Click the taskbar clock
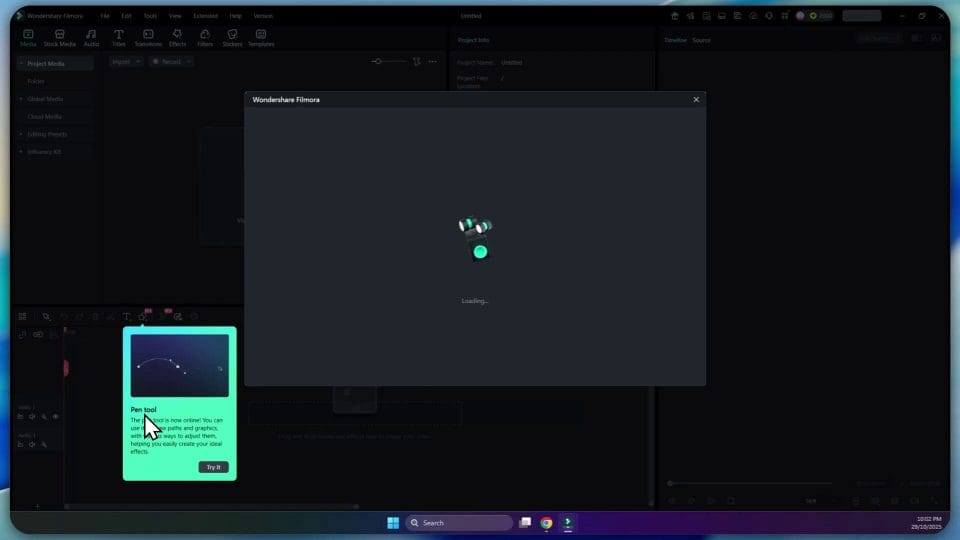This screenshot has height=540, width=960. click(x=927, y=523)
